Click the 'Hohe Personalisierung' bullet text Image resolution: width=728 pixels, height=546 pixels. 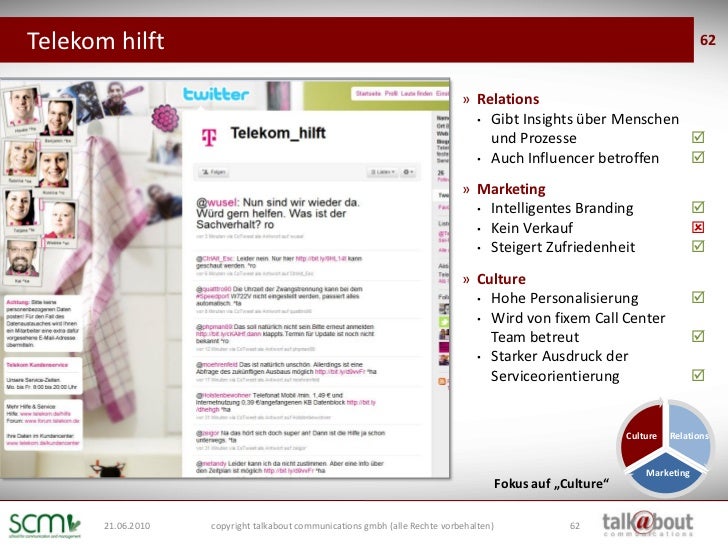coord(565,298)
